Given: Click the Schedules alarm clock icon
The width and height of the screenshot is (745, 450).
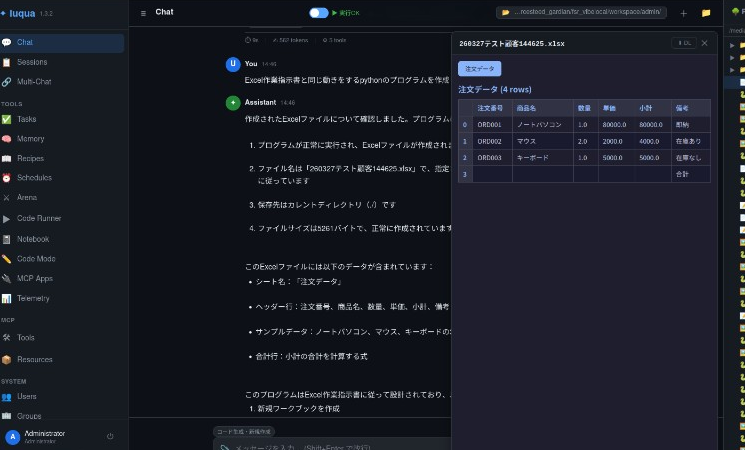Looking at the screenshot, I should click(x=6, y=178).
